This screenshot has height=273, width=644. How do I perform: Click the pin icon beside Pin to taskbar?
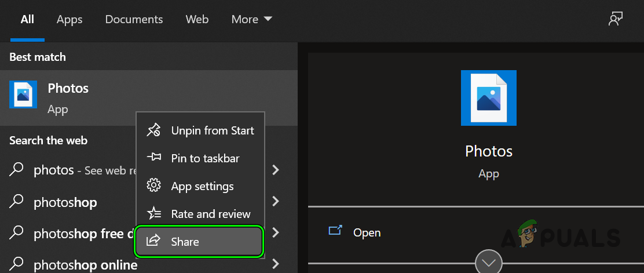pyautogui.click(x=153, y=158)
